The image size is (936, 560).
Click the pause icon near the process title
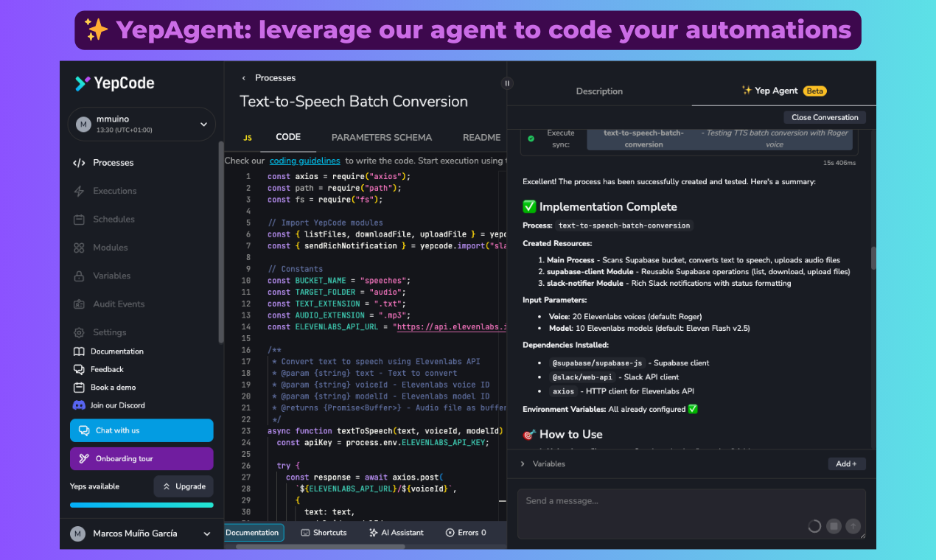click(506, 83)
